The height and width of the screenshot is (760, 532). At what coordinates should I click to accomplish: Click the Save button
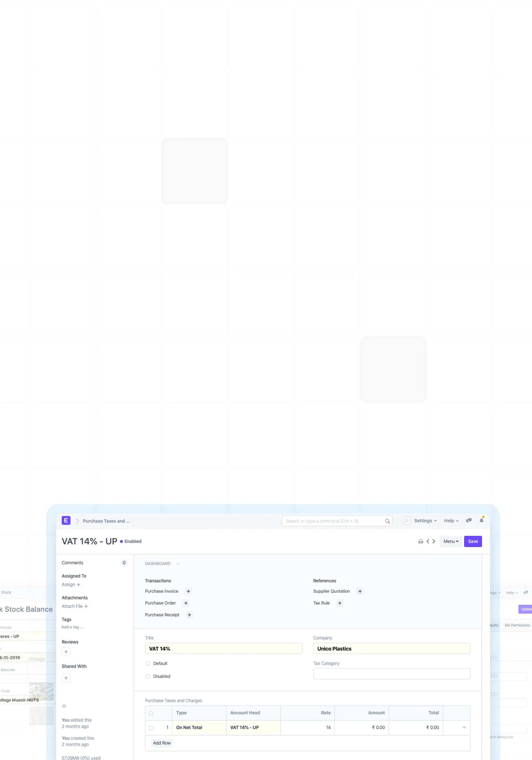click(472, 541)
